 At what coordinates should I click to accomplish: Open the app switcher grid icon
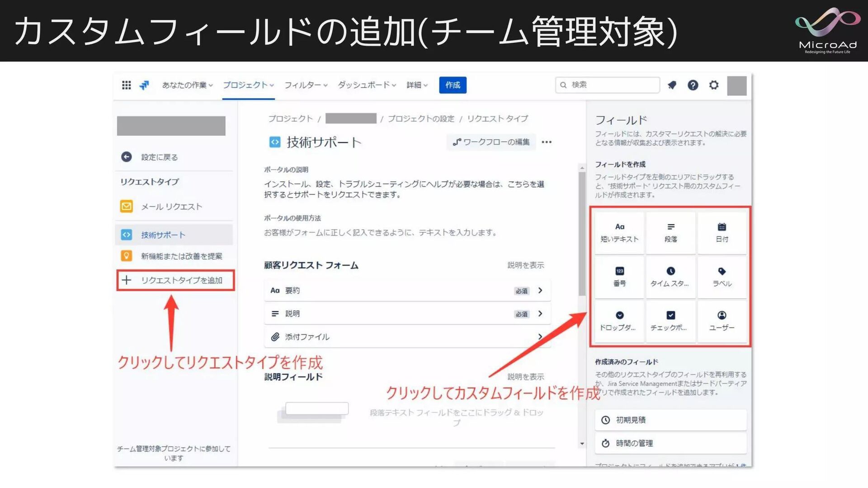coord(126,85)
